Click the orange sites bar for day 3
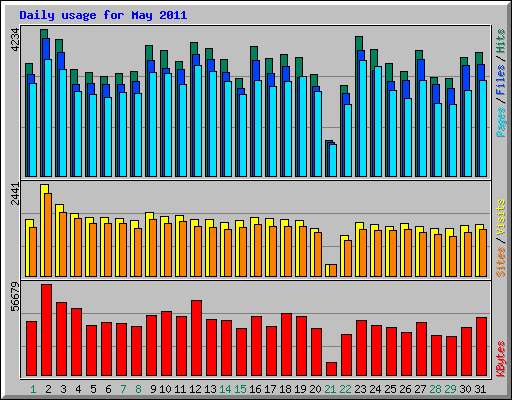The height and width of the screenshot is (400, 512). (63, 244)
